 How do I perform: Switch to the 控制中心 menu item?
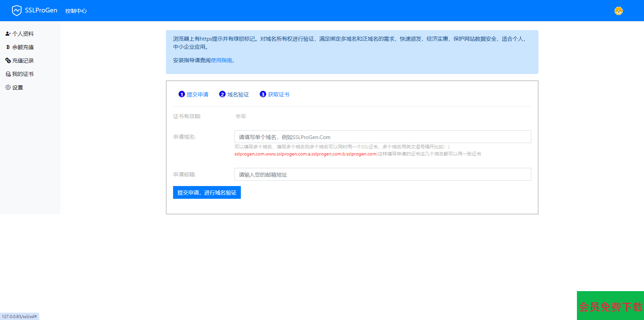(76, 11)
